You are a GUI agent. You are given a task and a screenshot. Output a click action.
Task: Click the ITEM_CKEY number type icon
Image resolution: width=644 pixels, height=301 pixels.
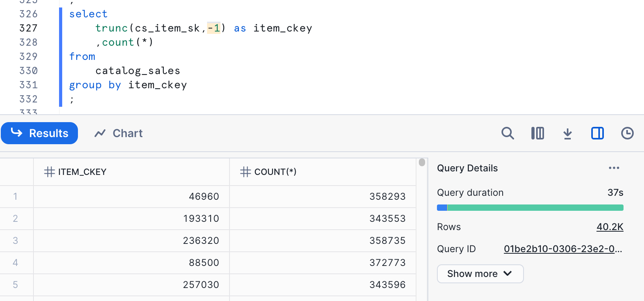(x=49, y=172)
